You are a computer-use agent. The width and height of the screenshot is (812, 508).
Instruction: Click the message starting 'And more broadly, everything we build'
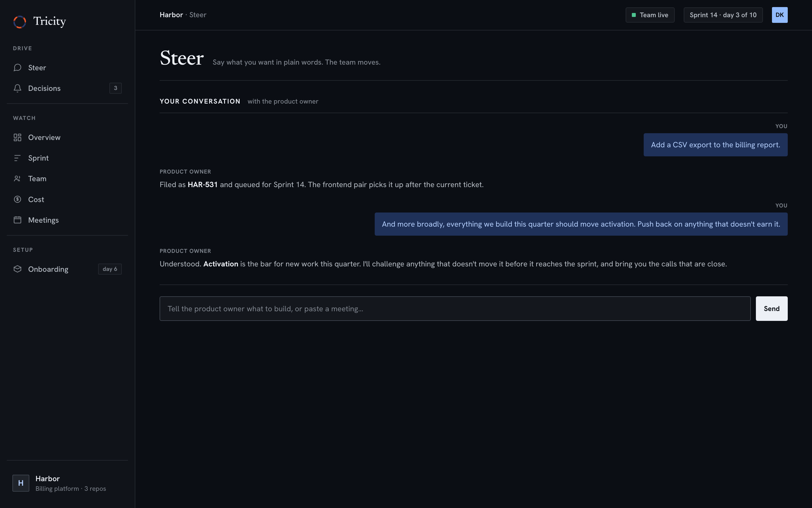[x=581, y=224]
